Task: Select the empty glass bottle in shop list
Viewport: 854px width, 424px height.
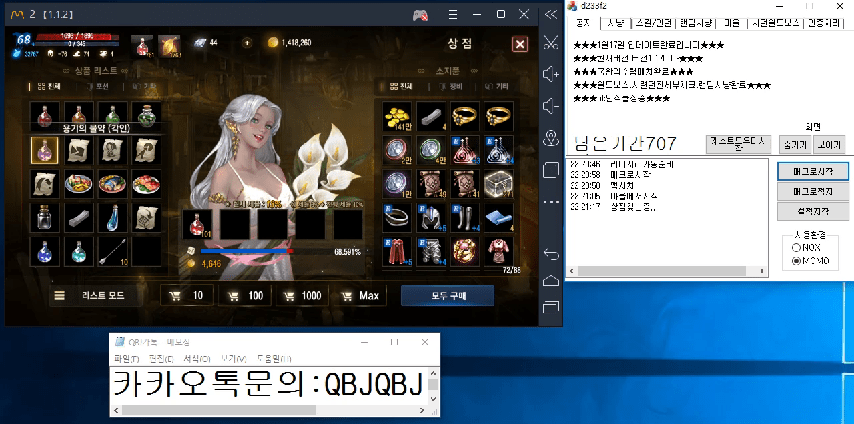Action: pos(45,218)
